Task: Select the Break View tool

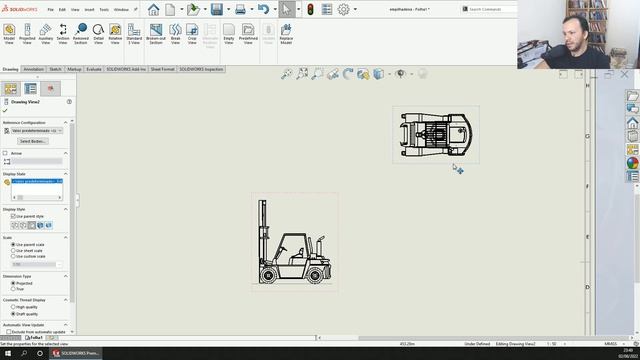Action: coord(176,34)
